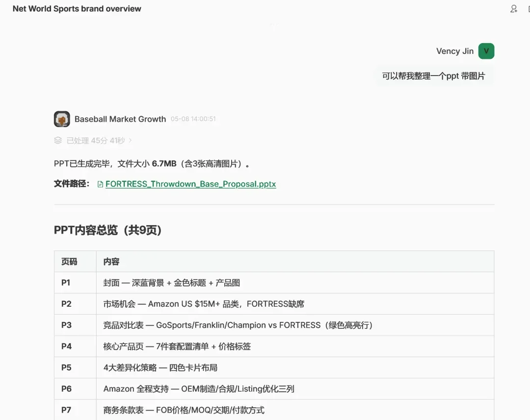Click the 6.7MB file size text
The width and height of the screenshot is (530, 420).
tap(164, 164)
